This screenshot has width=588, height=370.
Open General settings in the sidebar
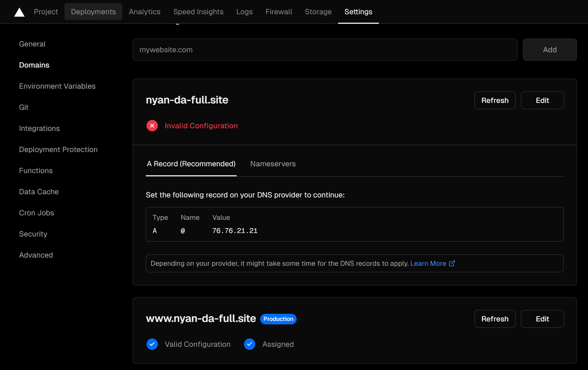32,44
